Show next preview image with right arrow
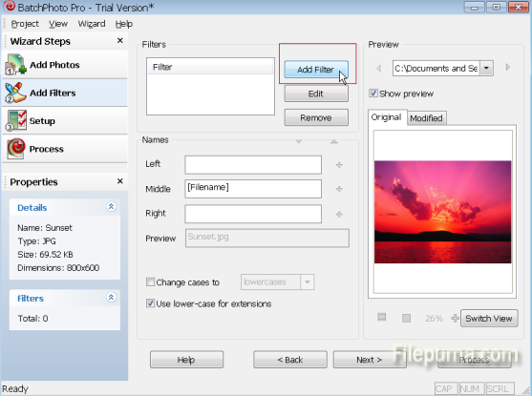Screen dimensions: 532x396 507,67
